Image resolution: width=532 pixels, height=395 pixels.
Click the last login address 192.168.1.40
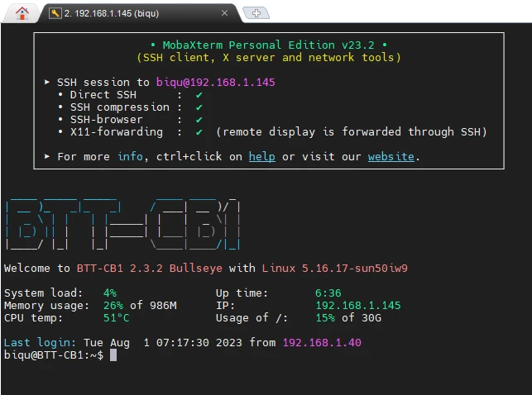pos(322,343)
